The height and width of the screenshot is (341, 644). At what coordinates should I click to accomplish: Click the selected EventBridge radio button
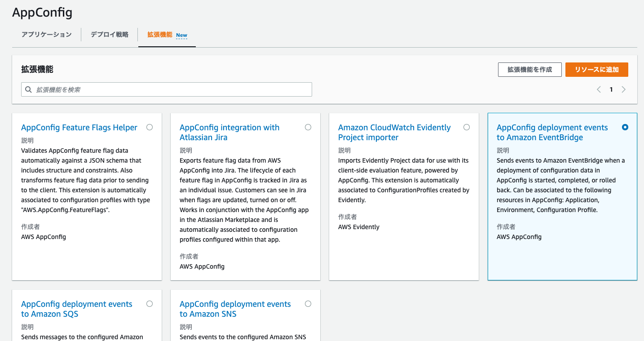pos(625,127)
